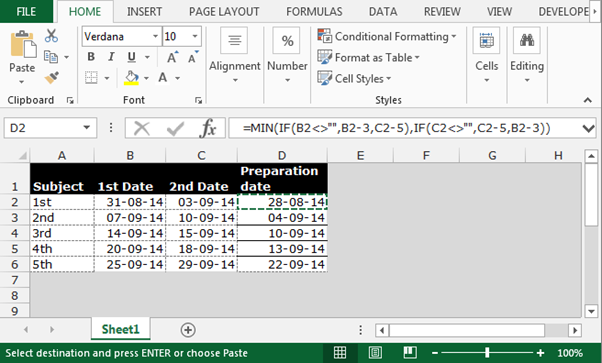Switch to the INSERT tab
The width and height of the screenshot is (602, 363).
pyautogui.click(x=144, y=12)
